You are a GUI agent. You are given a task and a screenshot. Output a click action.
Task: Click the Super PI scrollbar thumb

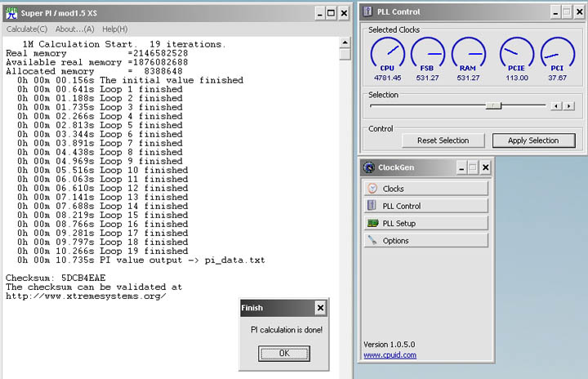pos(345,54)
